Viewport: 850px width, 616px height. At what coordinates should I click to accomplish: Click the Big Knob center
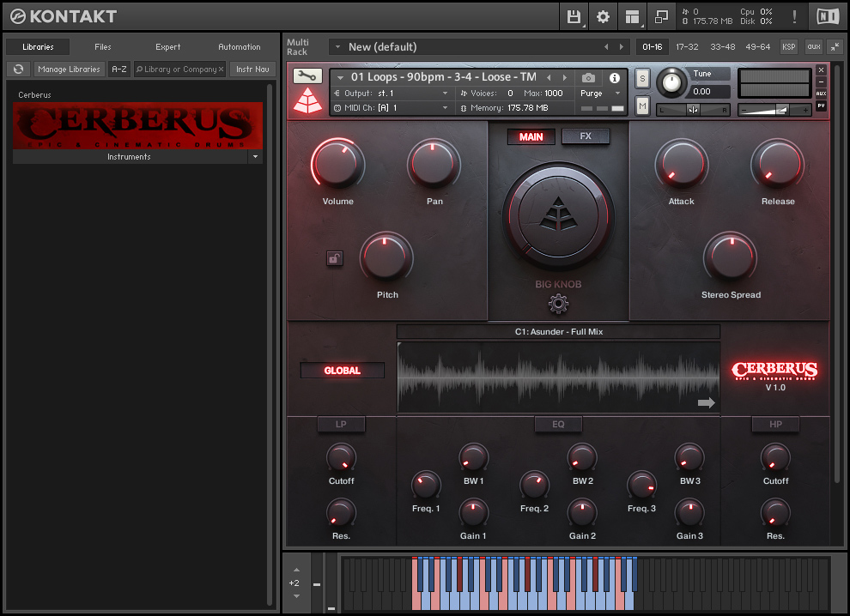point(558,216)
